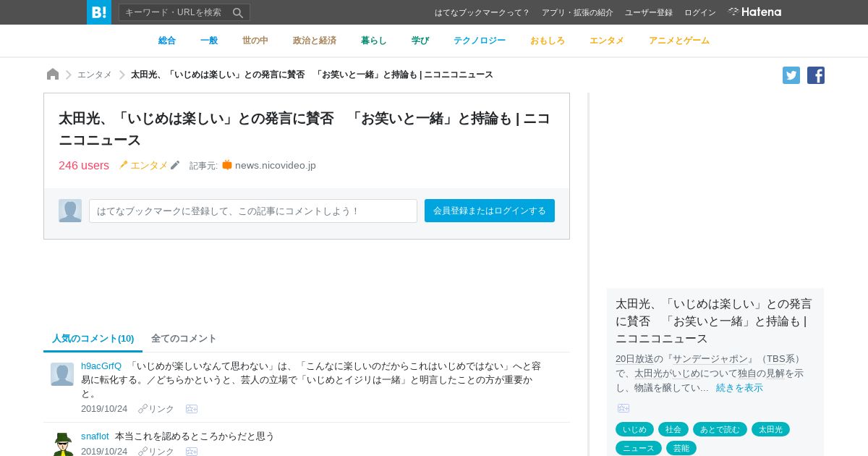Expand 続きを表示 in sidebar summary
Screen dimensions: 868x456
(x=739, y=387)
